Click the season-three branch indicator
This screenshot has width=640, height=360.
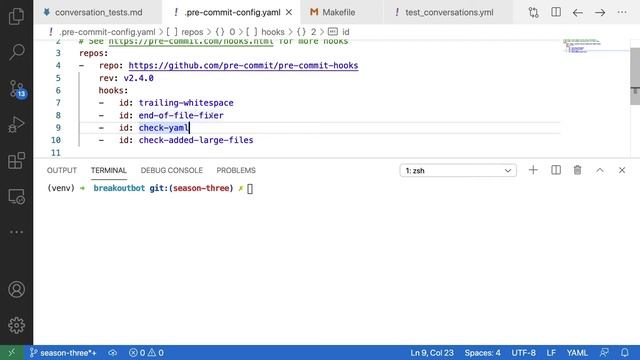[x=63, y=353]
